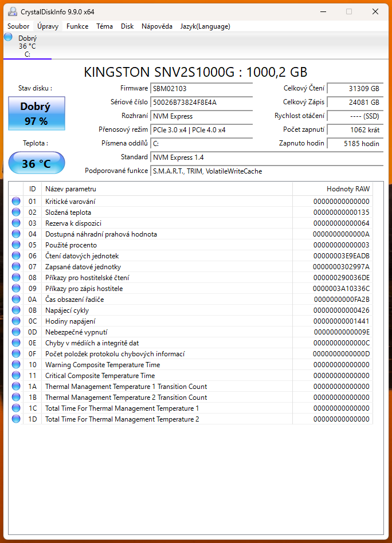The height and width of the screenshot is (543, 392).
Task: Click the ID column header
Action: pyautogui.click(x=32, y=189)
